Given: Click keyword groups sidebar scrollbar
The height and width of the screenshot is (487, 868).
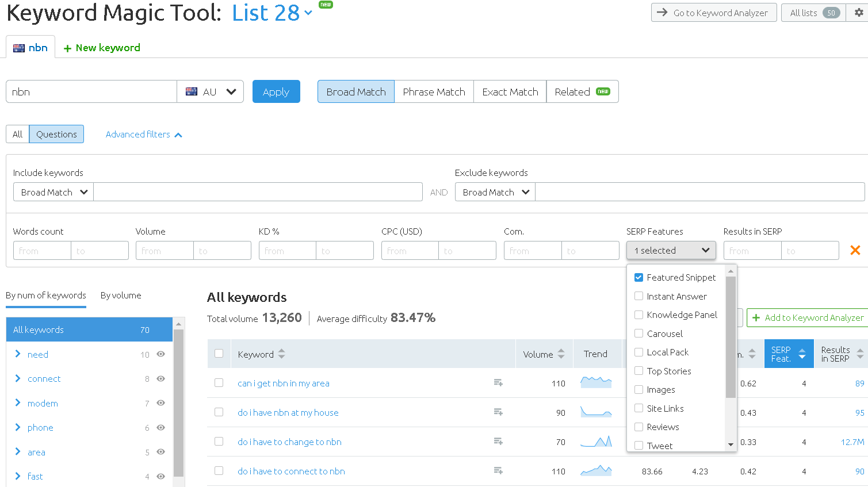Looking at the screenshot, I should tap(178, 402).
